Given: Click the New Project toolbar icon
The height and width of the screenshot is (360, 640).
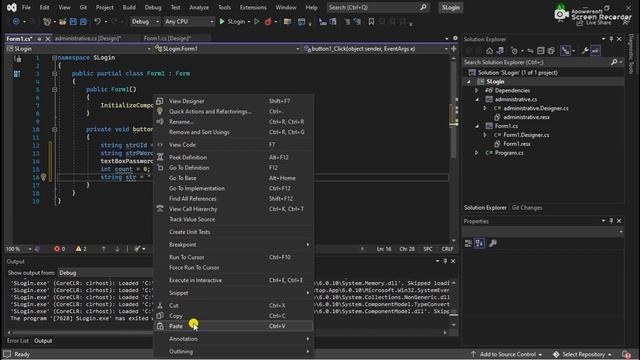Looking at the screenshot, I should 47,22.
